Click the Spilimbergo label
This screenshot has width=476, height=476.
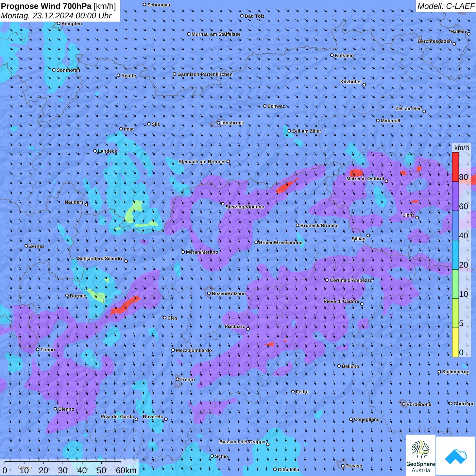tap(456, 372)
